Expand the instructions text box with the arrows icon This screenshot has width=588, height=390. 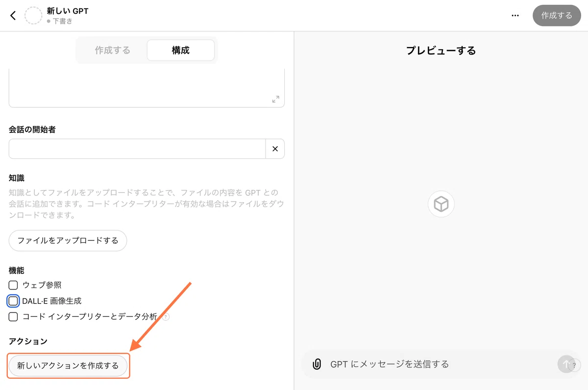(276, 99)
